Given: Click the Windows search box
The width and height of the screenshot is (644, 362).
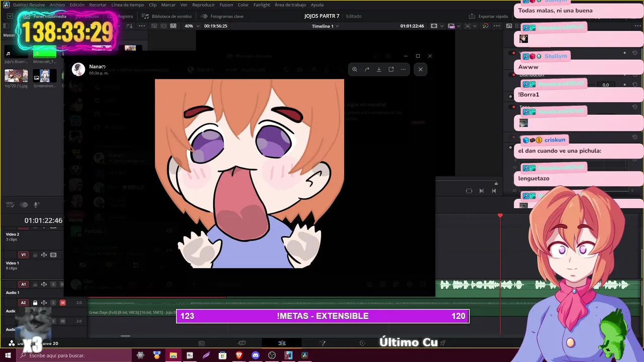Looking at the screenshot, I should coord(74,355).
